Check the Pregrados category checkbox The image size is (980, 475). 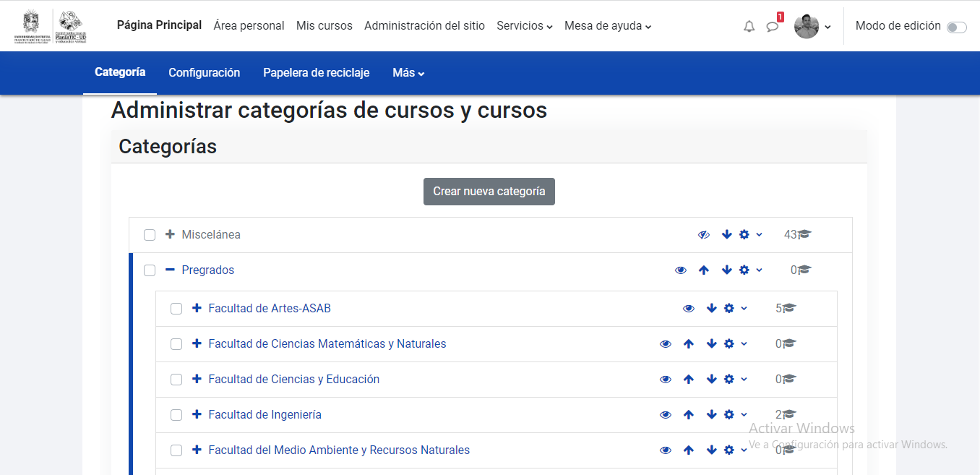(150, 270)
